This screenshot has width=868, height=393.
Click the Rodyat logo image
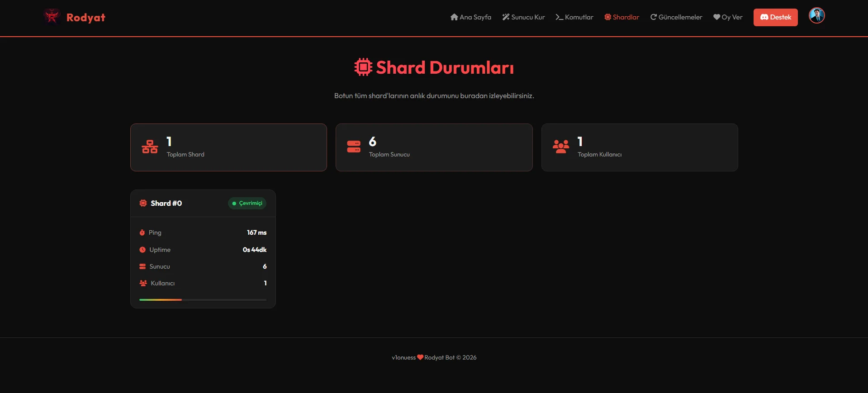point(52,17)
